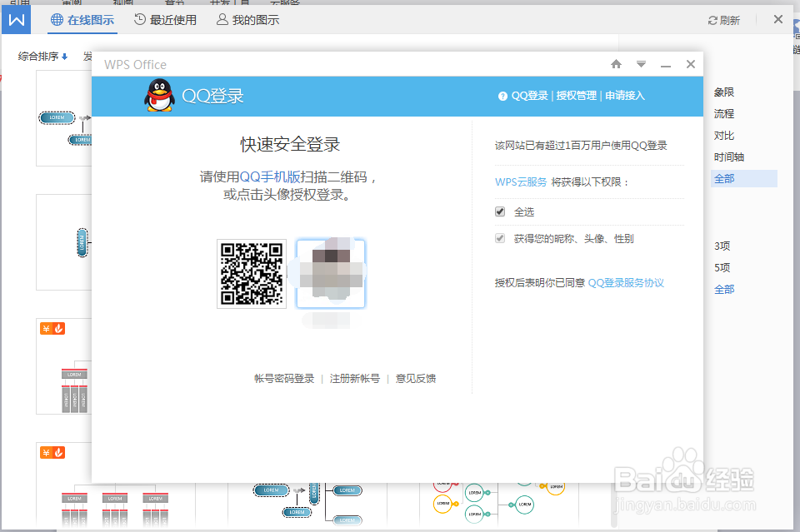
Task: Sort by 综合排序
Action: pyautogui.click(x=42, y=56)
